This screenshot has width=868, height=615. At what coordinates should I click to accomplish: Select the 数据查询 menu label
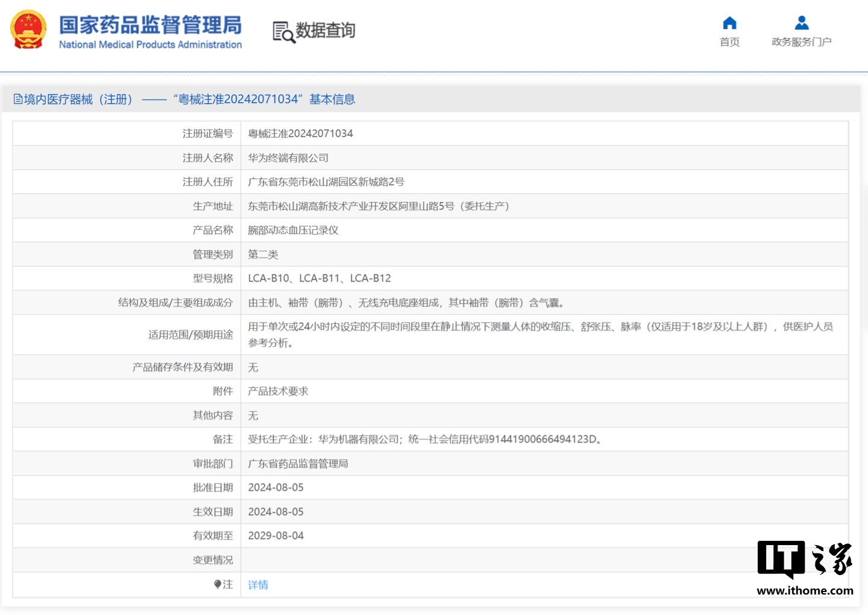click(x=325, y=30)
